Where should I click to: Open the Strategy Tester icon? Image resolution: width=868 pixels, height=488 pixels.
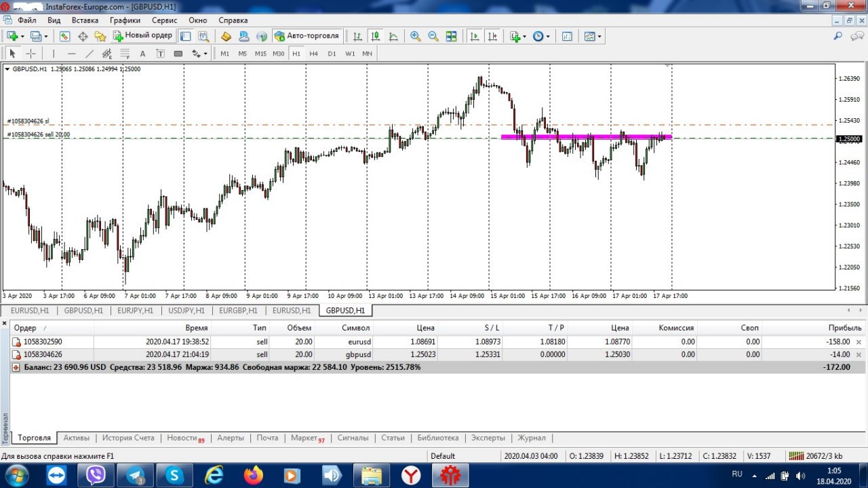click(203, 36)
